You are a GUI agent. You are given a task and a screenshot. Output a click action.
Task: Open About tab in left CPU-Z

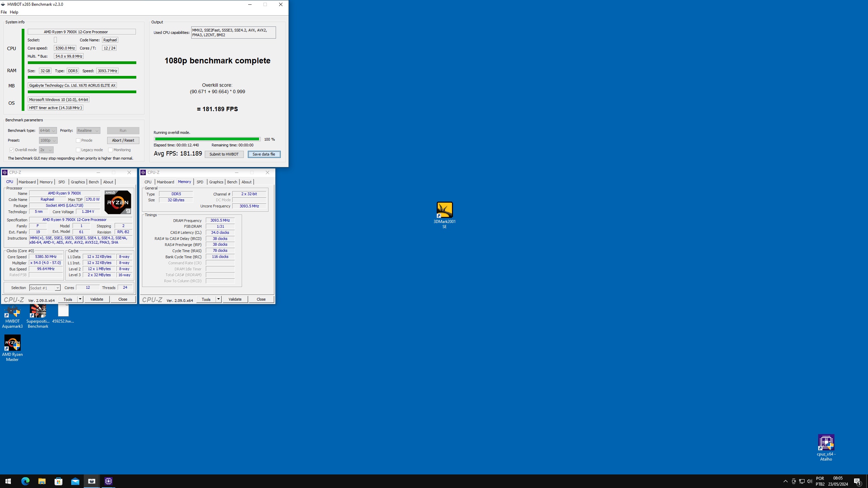point(108,182)
